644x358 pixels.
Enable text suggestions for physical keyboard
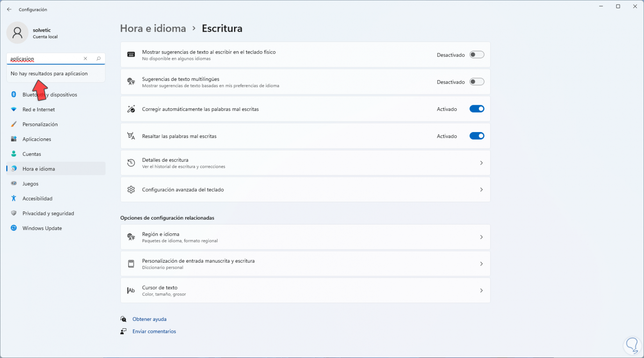click(477, 55)
